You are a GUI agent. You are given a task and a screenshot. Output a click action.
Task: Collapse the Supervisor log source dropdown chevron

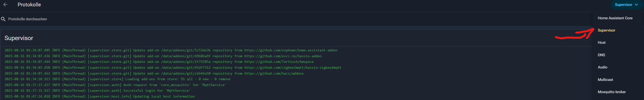[x=636, y=5]
